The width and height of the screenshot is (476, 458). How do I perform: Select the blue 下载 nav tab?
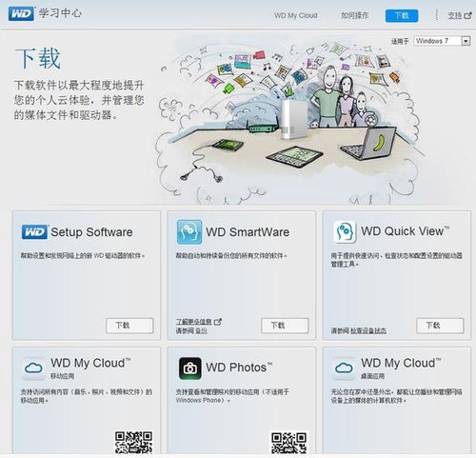coord(402,15)
